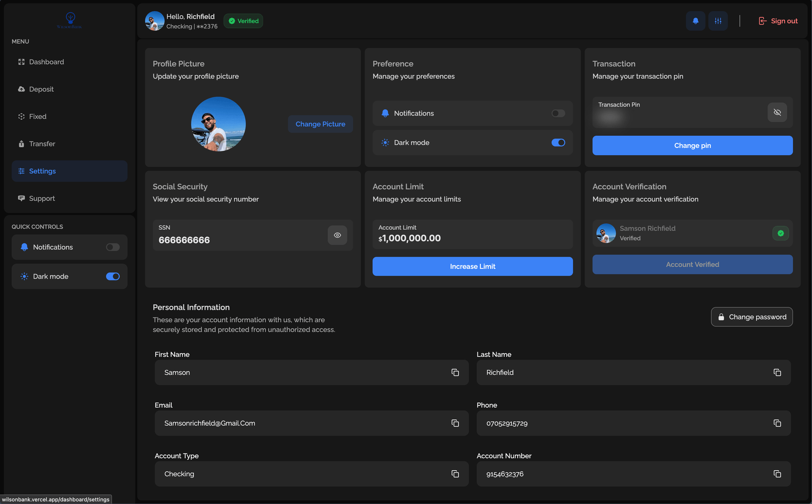
Task: Copy the Account Number with the copy icon
Action: 777,474
